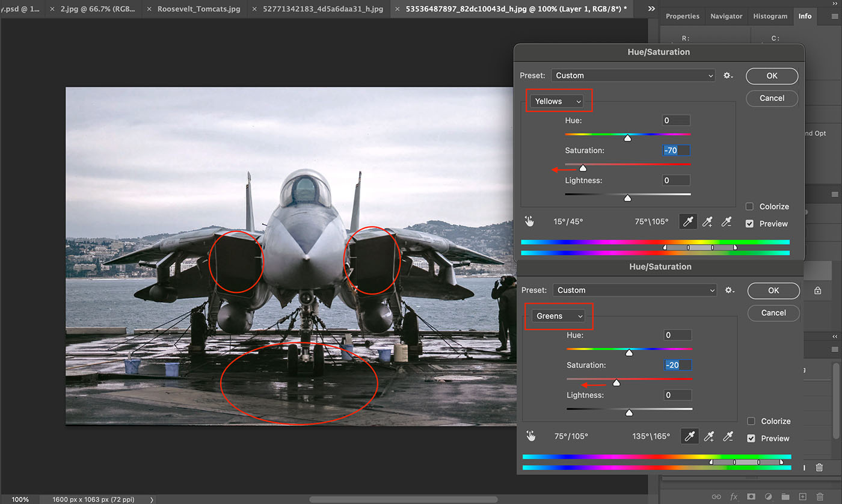Create a new layer
This screenshot has width=842, height=504.
click(x=802, y=497)
